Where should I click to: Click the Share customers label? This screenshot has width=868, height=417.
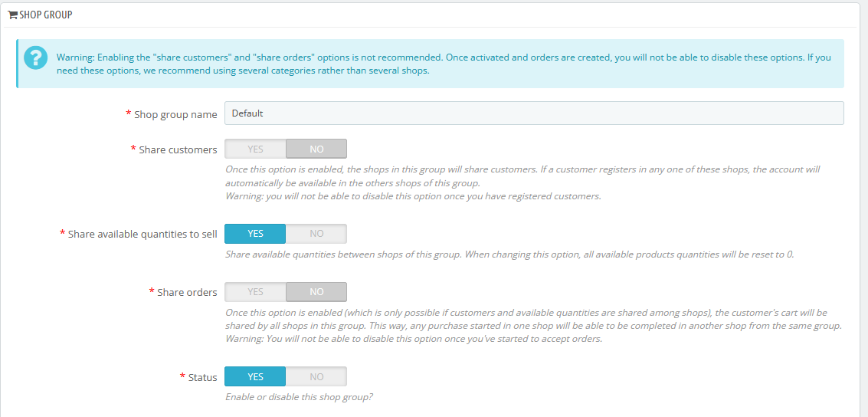click(x=178, y=149)
